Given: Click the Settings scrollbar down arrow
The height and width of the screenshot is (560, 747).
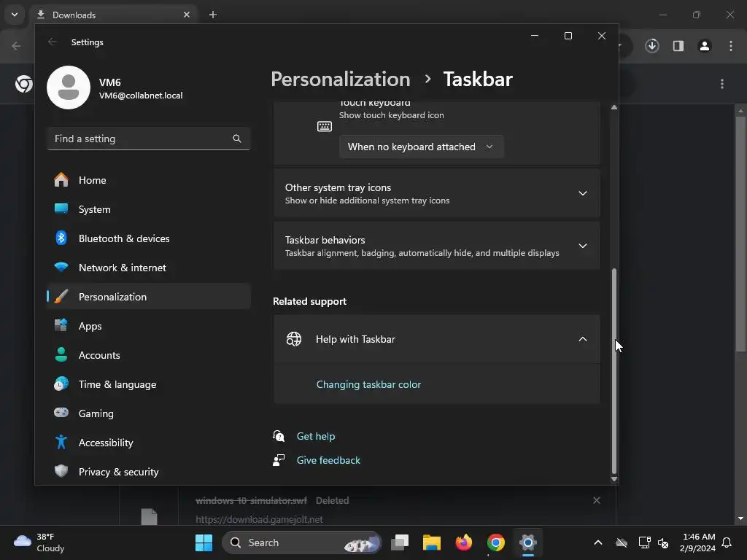Looking at the screenshot, I should click(614, 479).
